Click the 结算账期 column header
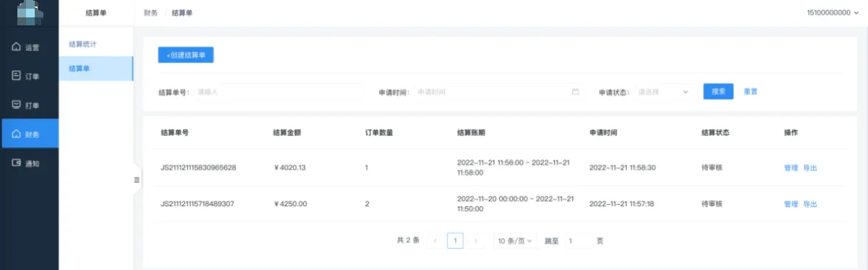868x270 pixels. click(x=472, y=133)
